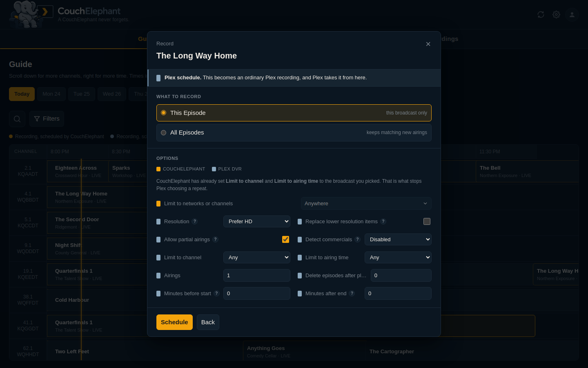Toggle the Replace lower resolution items checkbox
Viewport: 588px width, 368px height.
pyautogui.click(x=427, y=222)
